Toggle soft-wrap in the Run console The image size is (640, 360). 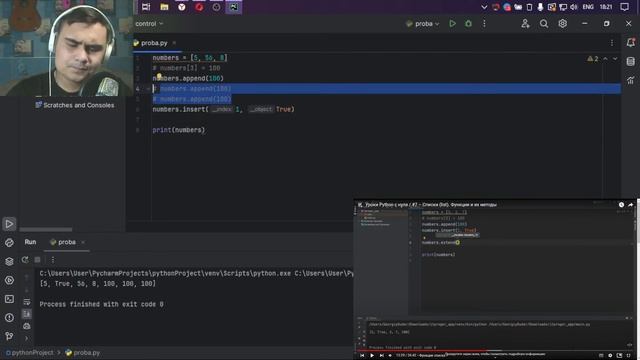pos(27,302)
